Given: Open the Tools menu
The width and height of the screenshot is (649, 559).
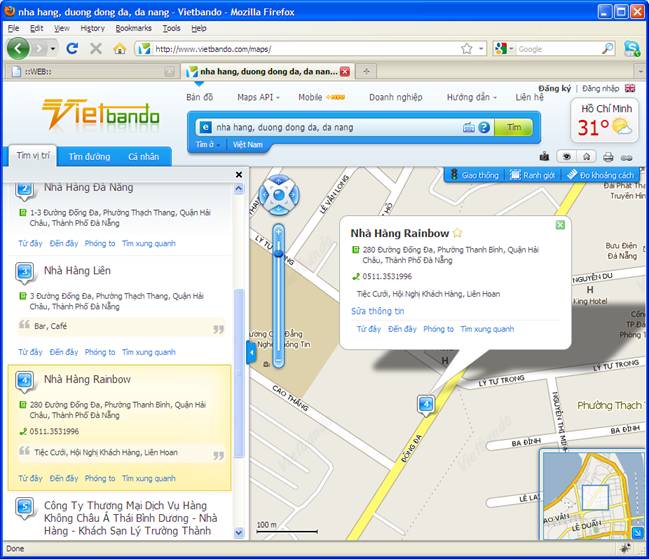Looking at the screenshot, I should pos(171,28).
